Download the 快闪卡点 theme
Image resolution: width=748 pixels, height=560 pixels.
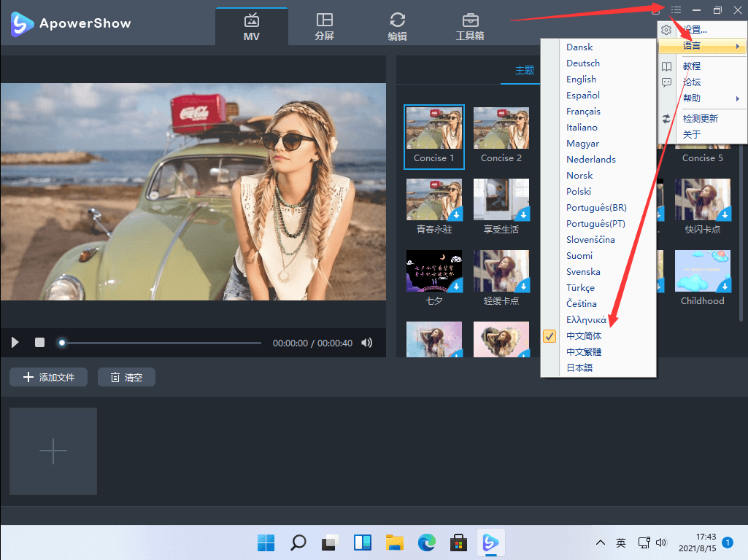click(x=725, y=214)
